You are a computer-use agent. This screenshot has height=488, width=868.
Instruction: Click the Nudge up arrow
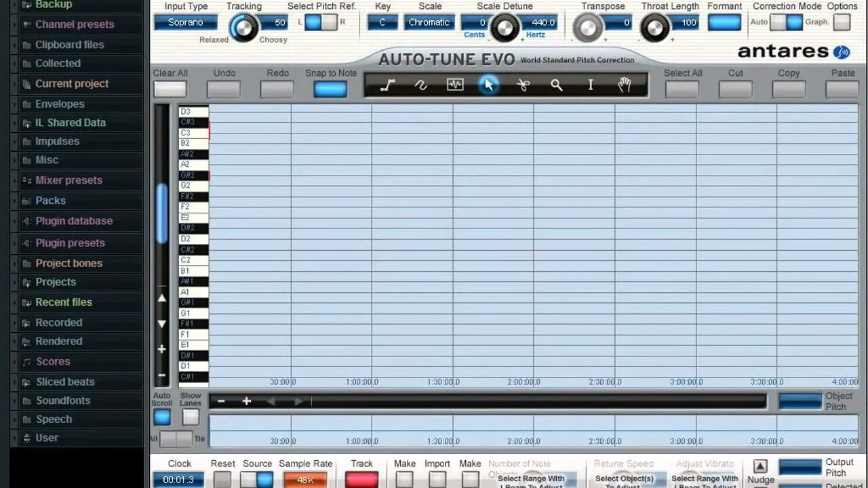click(x=760, y=466)
